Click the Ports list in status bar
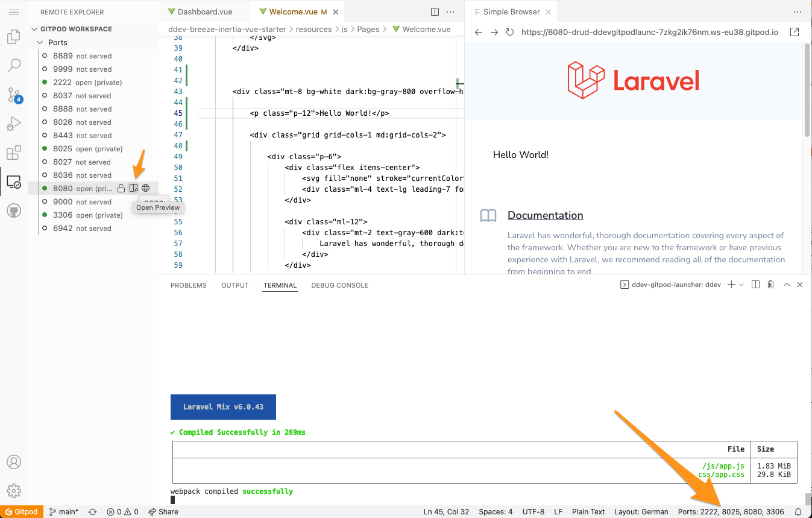Screen dimensions: 812x518 tap(731, 512)
